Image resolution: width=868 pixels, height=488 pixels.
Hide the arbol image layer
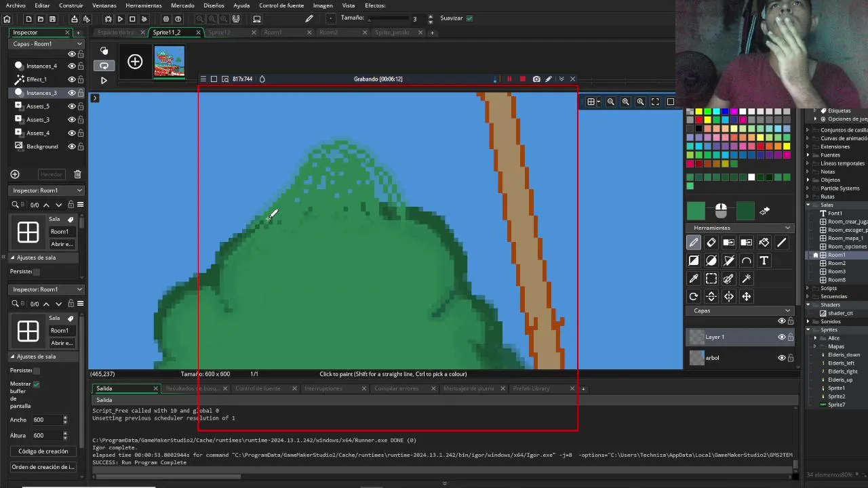click(781, 358)
